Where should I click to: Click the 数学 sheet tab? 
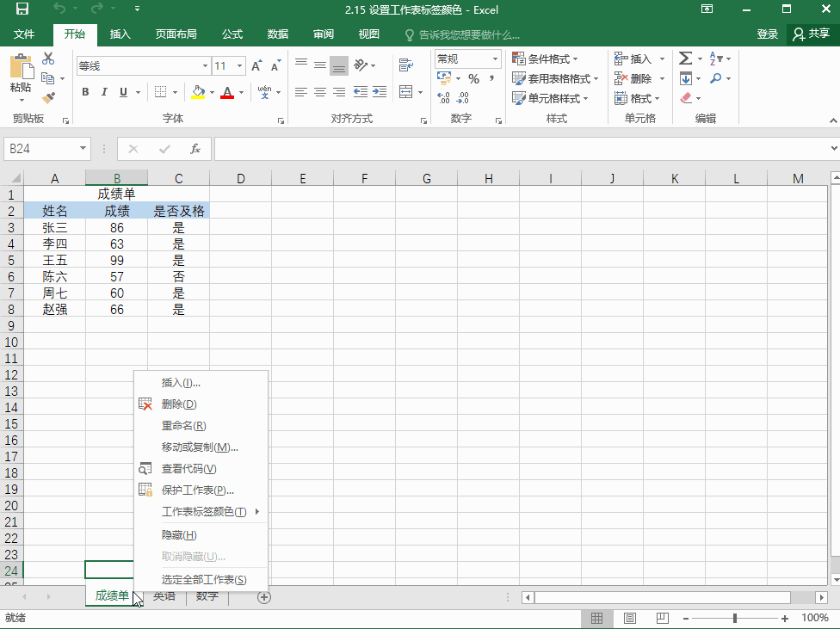tap(207, 596)
